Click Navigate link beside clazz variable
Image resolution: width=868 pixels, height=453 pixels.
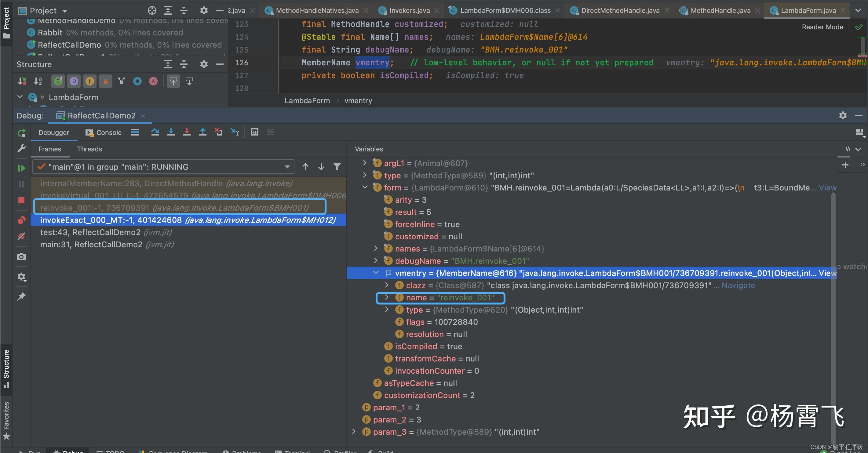point(738,285)
